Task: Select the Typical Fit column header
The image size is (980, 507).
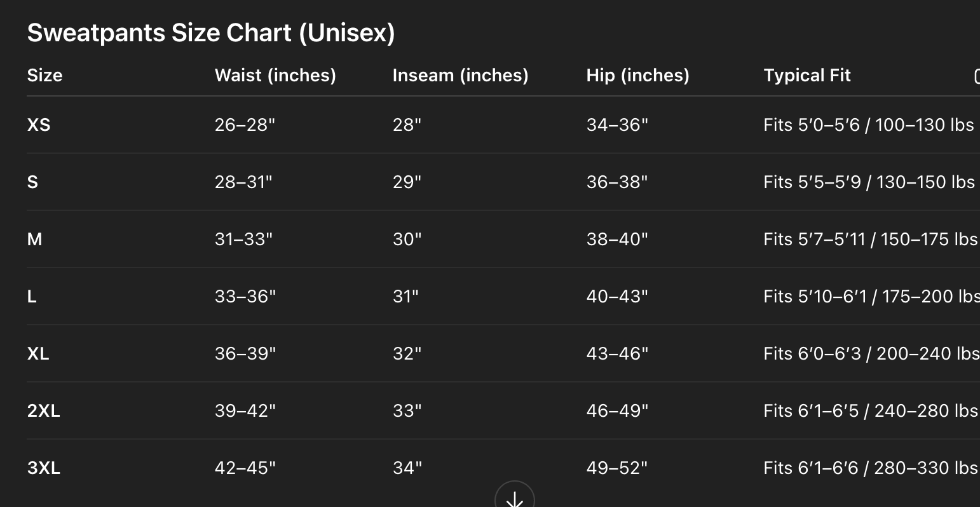Action: (807, 75)
